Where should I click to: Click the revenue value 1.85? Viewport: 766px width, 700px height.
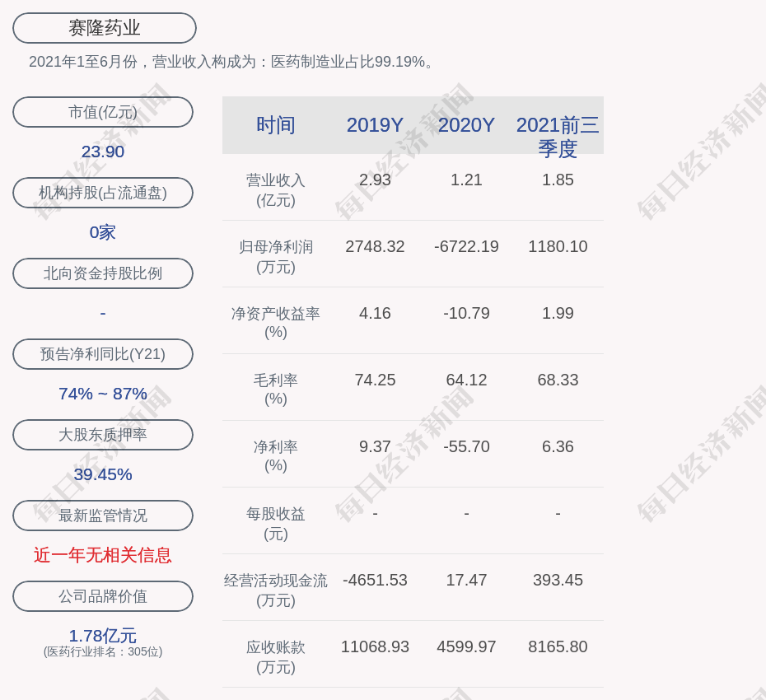[x=558, y=180]
